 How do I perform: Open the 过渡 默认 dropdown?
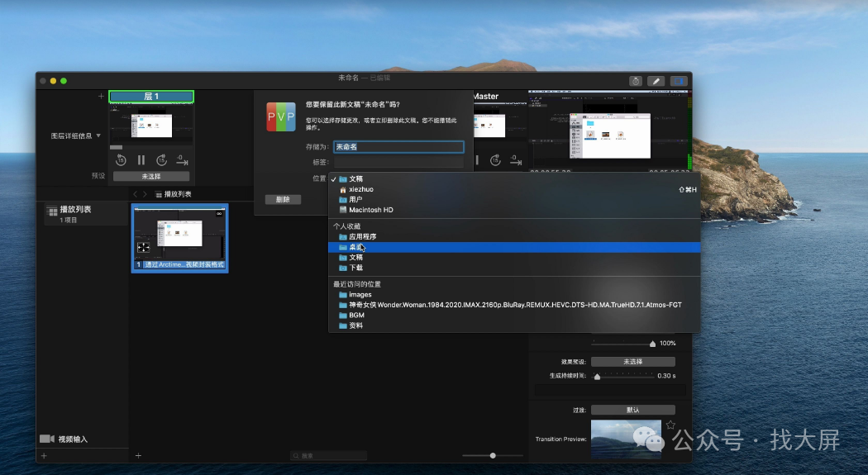(x=632, y=410)
